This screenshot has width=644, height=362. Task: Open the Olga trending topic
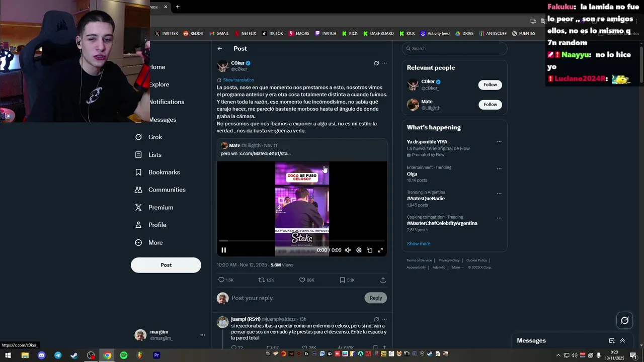click(412, 174)
